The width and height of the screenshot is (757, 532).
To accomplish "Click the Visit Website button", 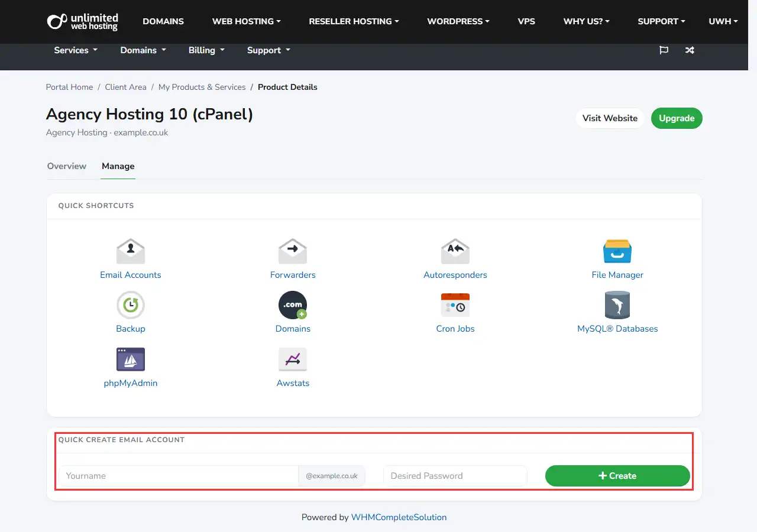I will (x=610, y=118).
